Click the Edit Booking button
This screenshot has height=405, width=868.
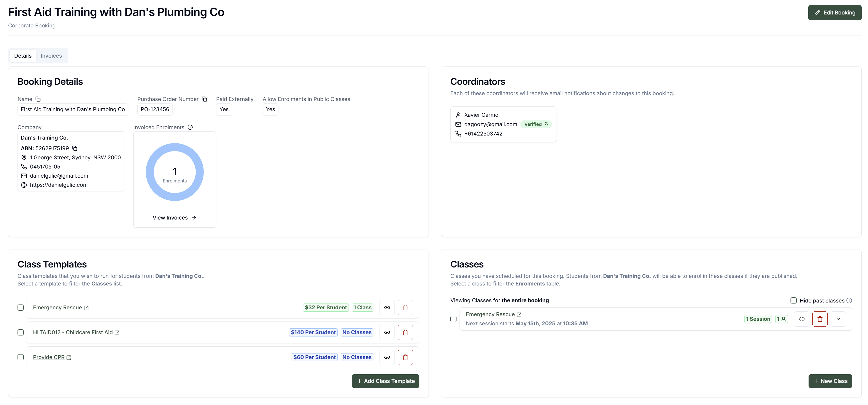tap(835, 12)
